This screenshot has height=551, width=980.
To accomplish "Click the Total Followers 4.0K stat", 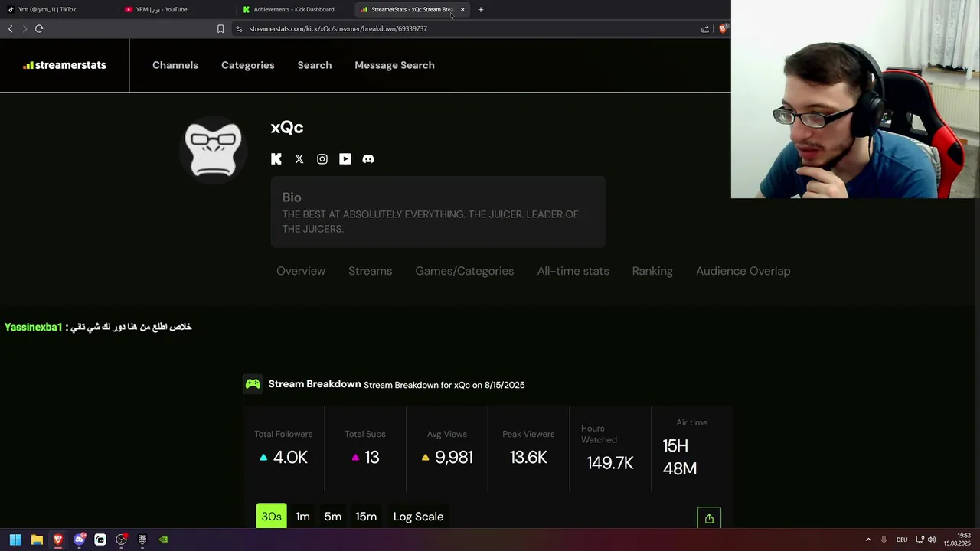I will pyautogui.click(x=283, y=448).
